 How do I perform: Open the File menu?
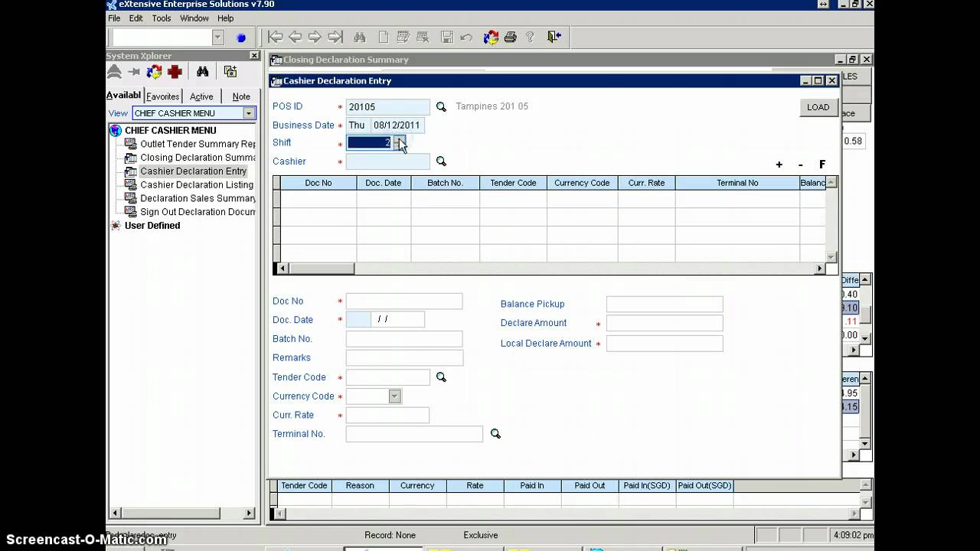coord(114,18)
